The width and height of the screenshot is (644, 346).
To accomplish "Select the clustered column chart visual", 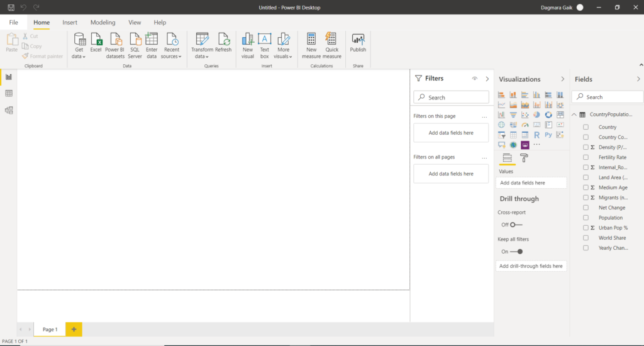I will [536, 95].
